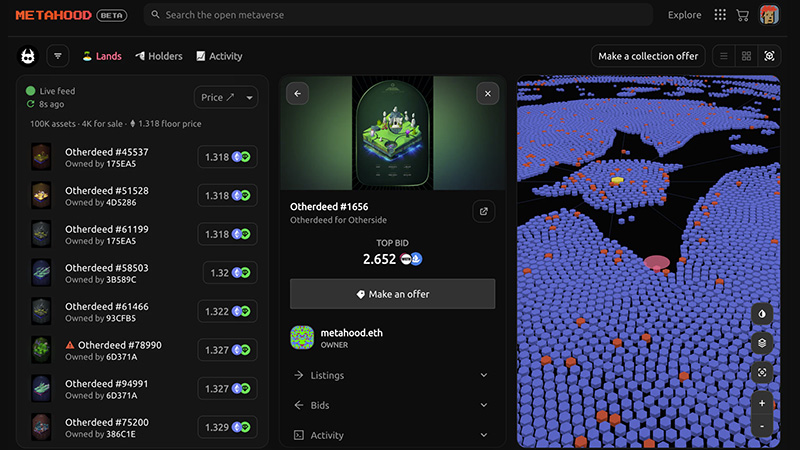The height and width of the screenshot is (450, 800).
Task: Click the search the open metaverse field
Action: coord(398,15)
